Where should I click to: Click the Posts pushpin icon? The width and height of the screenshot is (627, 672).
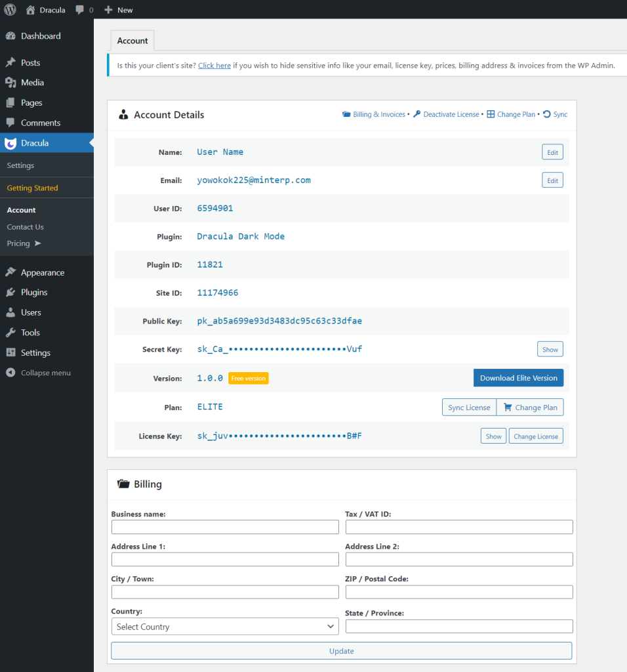tap(10, 62)
